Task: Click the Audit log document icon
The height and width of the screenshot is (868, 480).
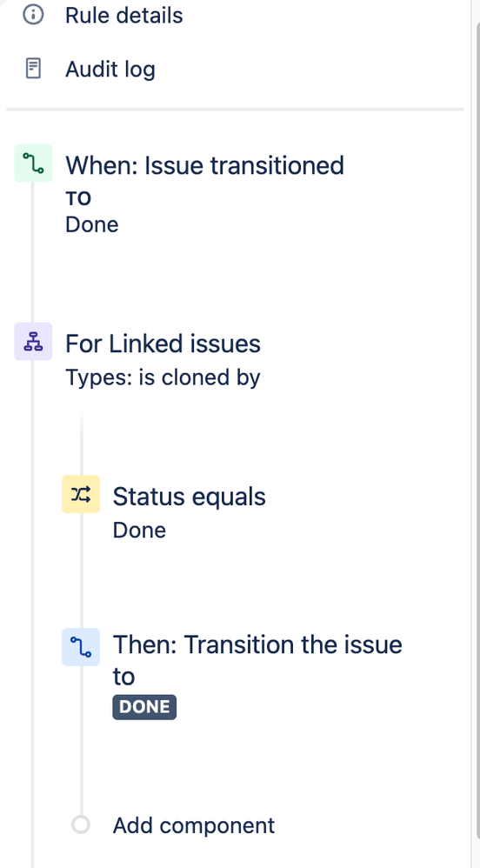Action: (x=33, y=69)
